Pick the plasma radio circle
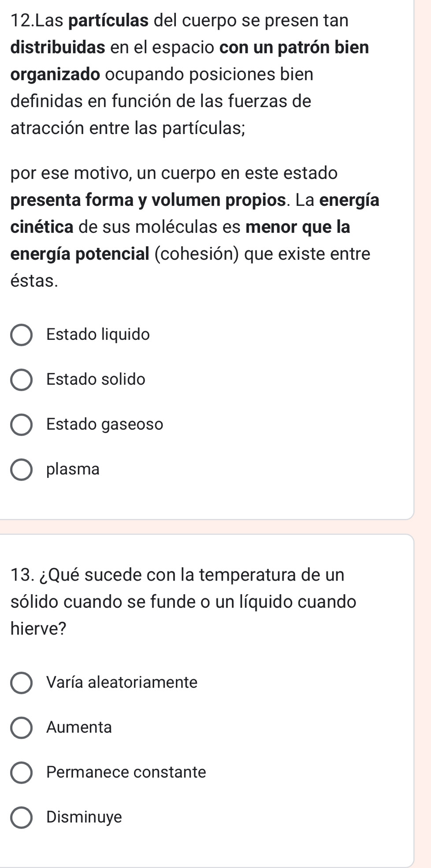This screenshot has height=868, width=431. tap(21, 470)
